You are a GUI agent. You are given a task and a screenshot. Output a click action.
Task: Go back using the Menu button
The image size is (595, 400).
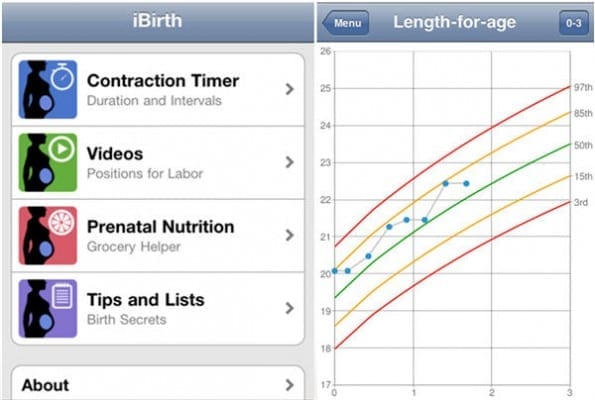(346, 23)
